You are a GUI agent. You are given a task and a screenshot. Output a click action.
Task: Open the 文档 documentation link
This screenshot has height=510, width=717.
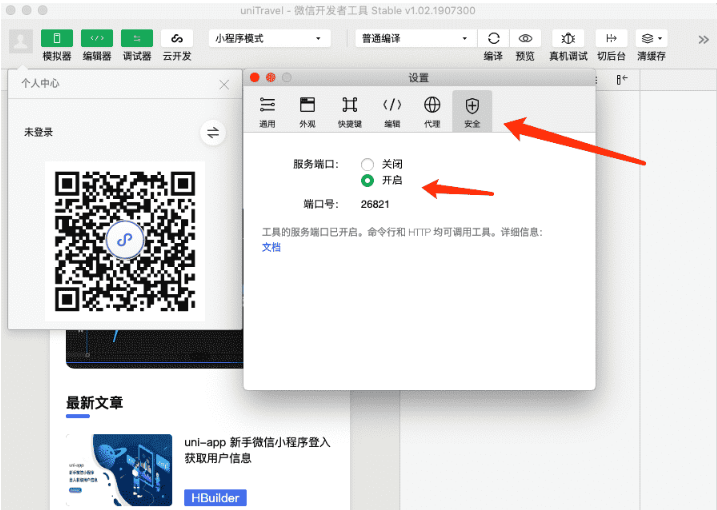pos(271,247)
